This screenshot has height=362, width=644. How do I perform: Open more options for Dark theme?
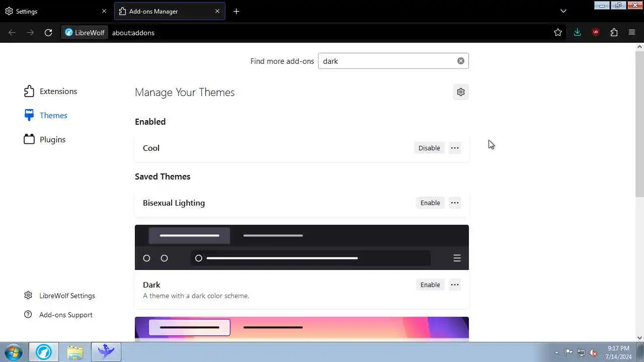(455, 285)
